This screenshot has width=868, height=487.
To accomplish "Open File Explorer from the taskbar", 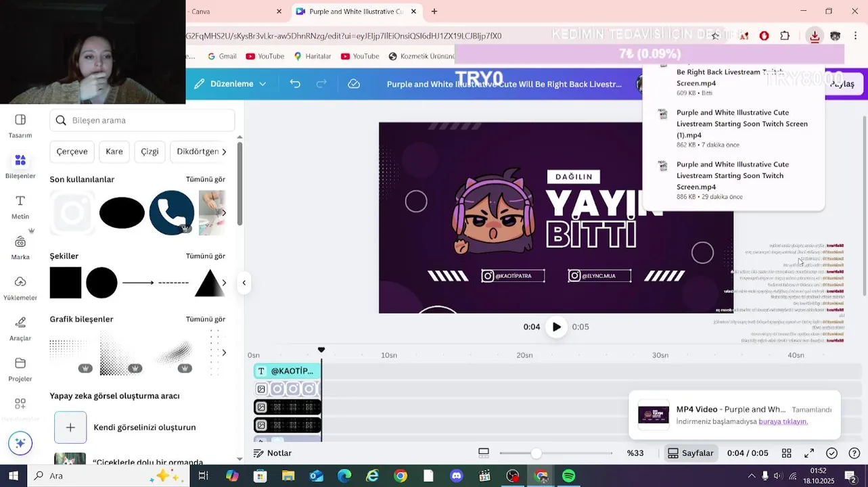I will [x=288, y=476].
